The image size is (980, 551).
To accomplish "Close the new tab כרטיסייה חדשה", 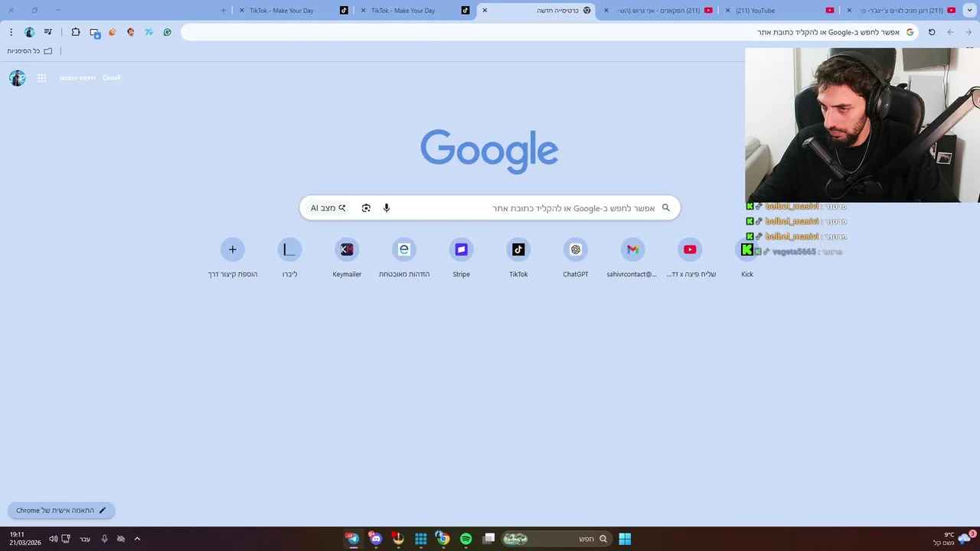I will [485, 11].
